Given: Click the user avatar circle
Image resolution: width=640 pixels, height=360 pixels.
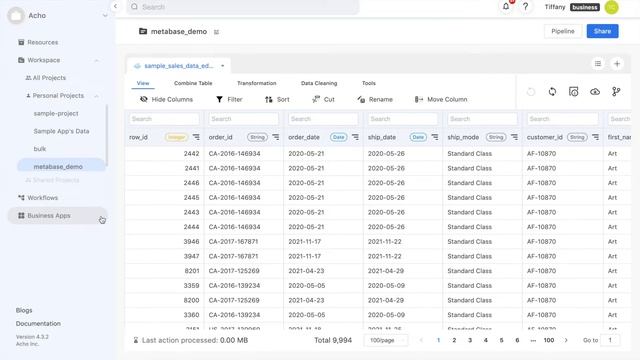Looking at the screenshot, I should tap(611, 7).
